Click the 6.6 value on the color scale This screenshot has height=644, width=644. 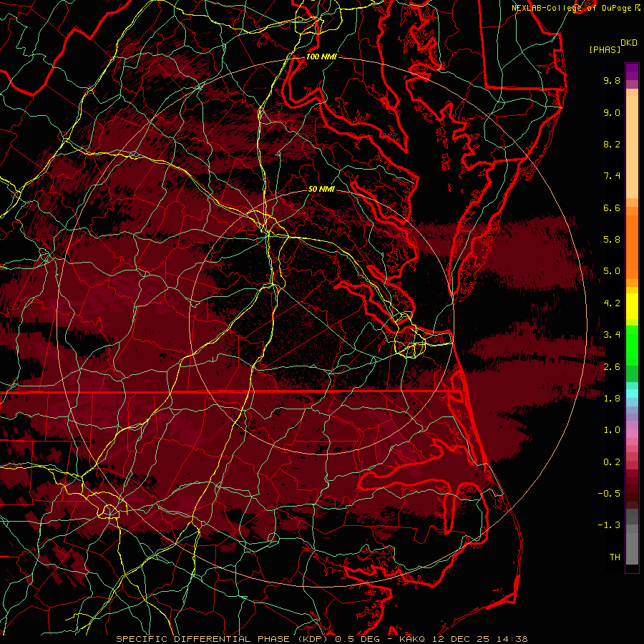coord(612,208)
